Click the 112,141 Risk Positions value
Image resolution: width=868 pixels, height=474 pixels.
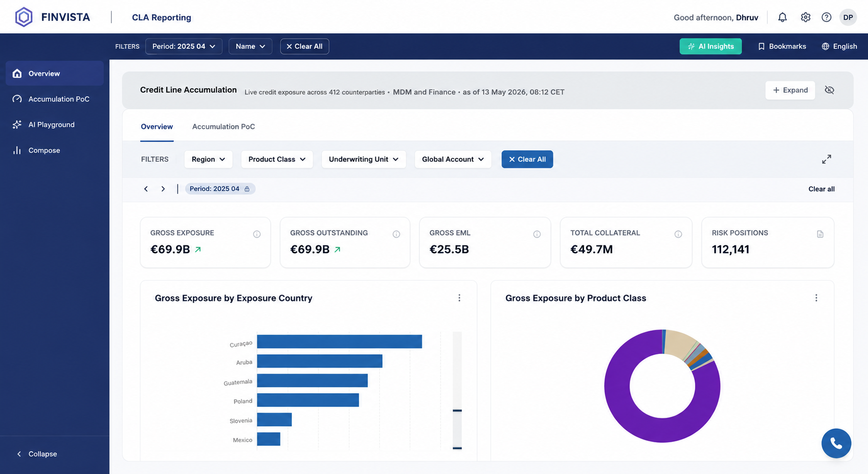(x=730, y=250)
